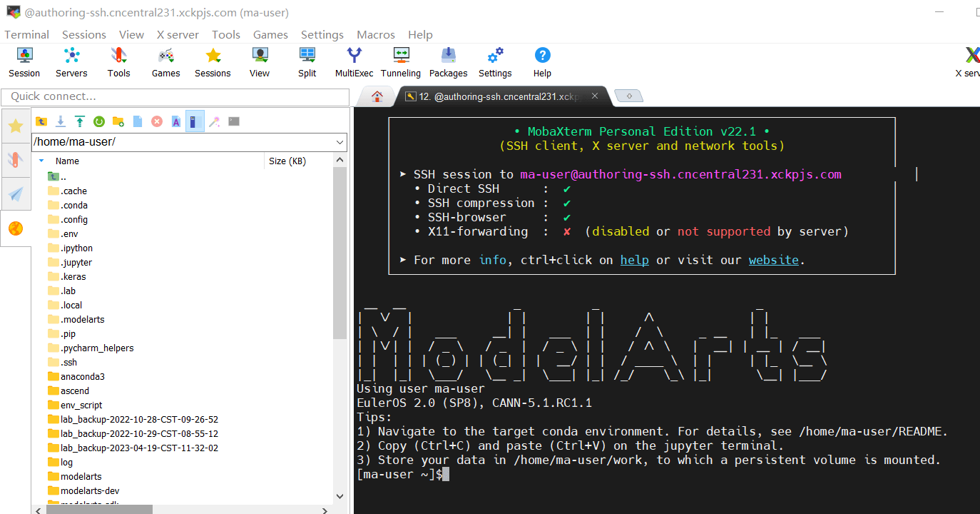The image size is (980, 514).
Task: Click the file list scroll-down arrow
Action: coord(340,496)
